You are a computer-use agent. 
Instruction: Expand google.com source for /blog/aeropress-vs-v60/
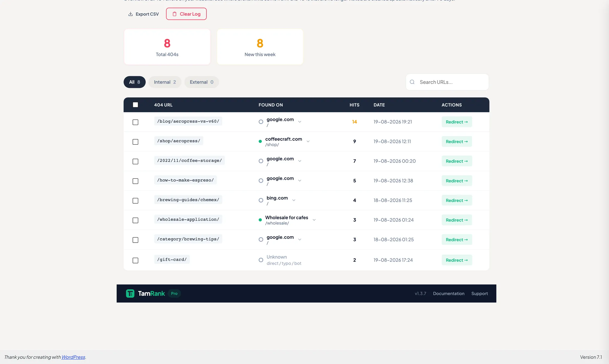pos(300,122)
